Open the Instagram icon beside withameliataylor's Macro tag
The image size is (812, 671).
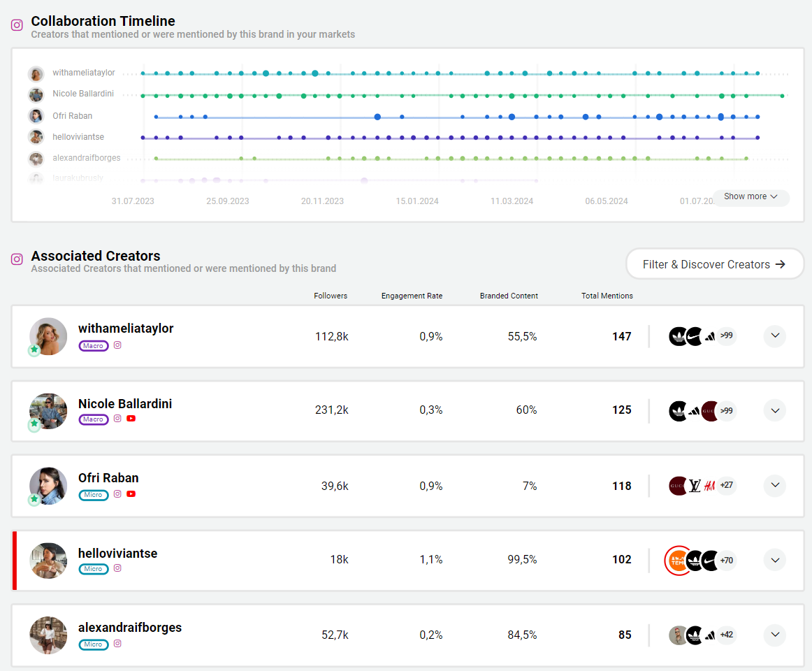tap(117, 345)
